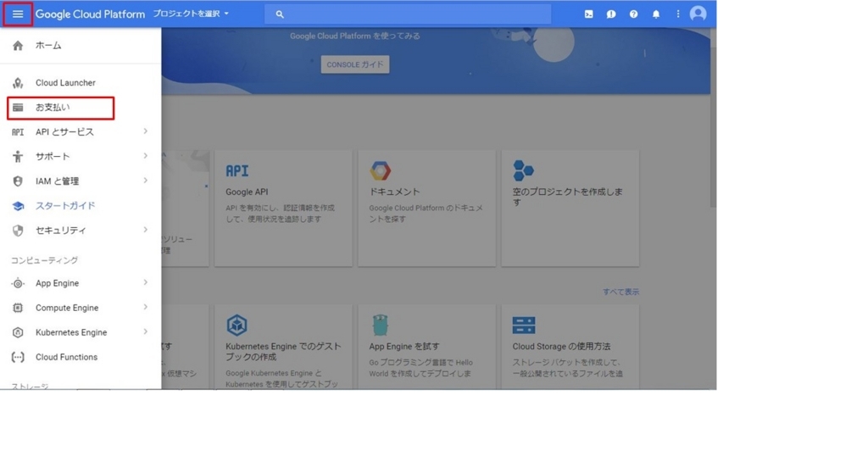The height and width of the screenshot is (473, 868).
Task: Open the hamburger navigation menu
Action: click(x=18, y=14)
